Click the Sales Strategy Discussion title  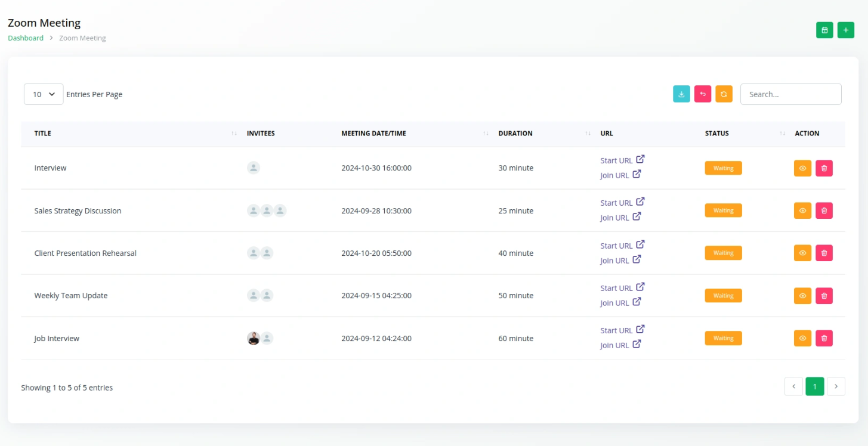click(x=78, y=210)
